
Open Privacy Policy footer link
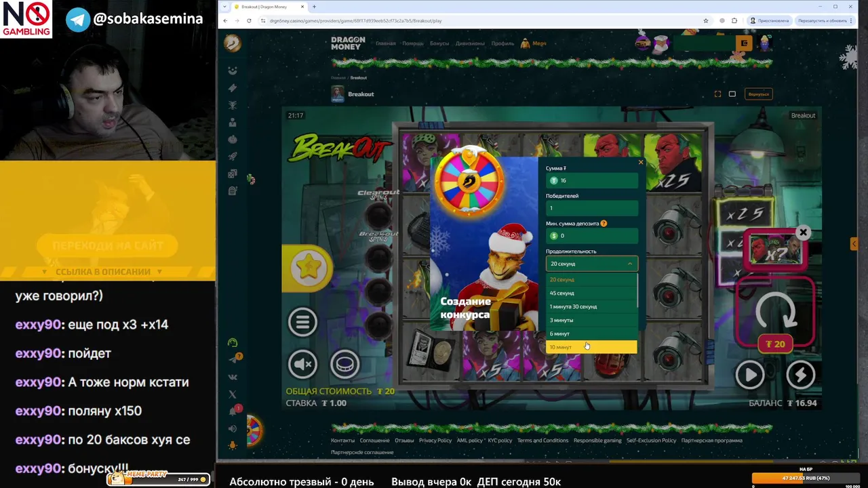[435, 441]
